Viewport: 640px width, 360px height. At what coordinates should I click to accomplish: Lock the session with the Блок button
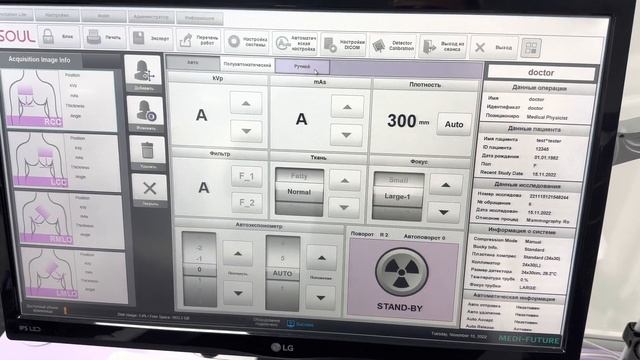(59, 37)
